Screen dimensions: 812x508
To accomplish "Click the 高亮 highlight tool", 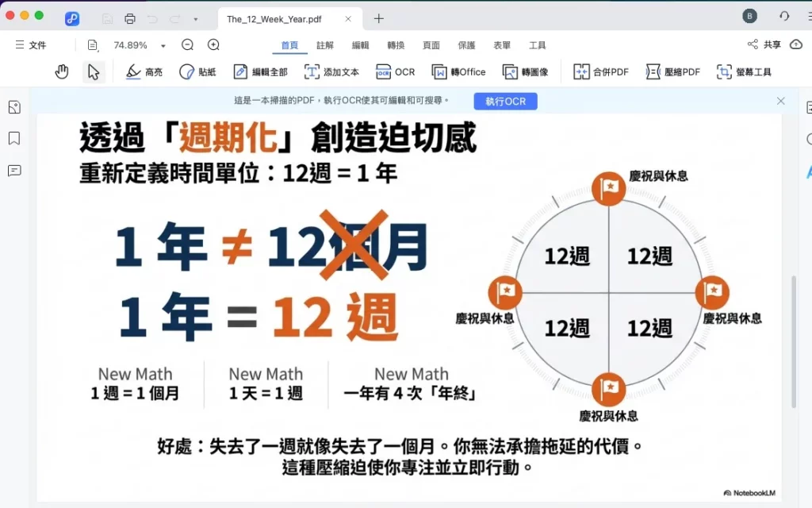I will click(144, 72).
